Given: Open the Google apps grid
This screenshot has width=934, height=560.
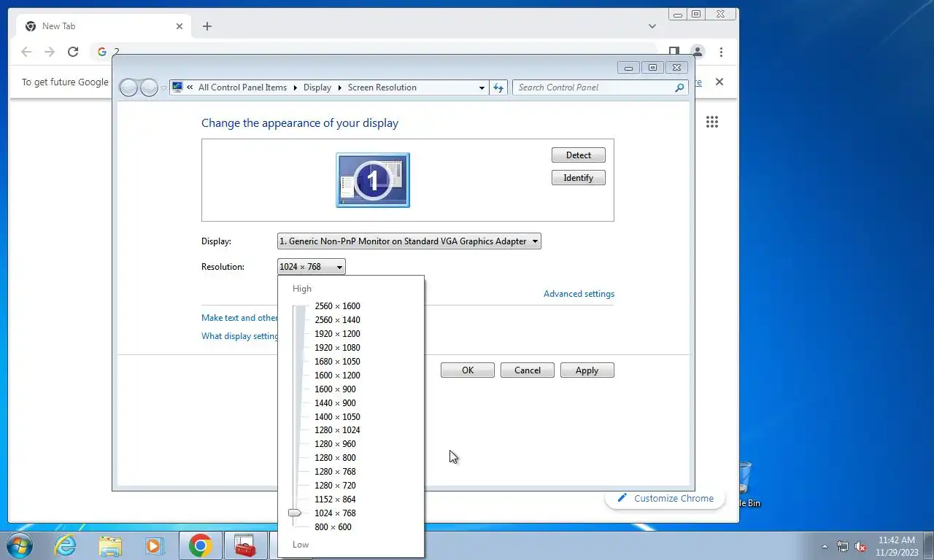Looking at the screenshot, I should pos(712,122).
